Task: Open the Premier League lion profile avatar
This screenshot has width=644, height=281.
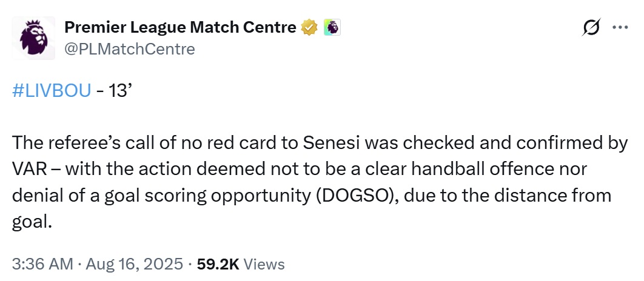Action: tap(33, 38)
